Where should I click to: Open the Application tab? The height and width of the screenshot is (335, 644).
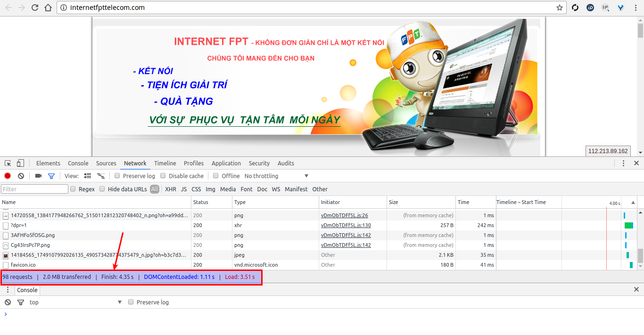tap(226, 163)
